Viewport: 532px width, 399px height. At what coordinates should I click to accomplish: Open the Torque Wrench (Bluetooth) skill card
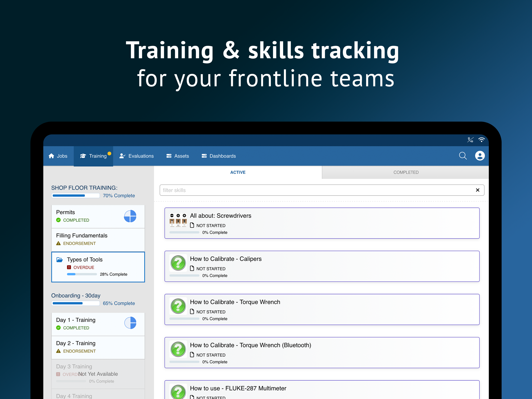[x=322, y=353]
